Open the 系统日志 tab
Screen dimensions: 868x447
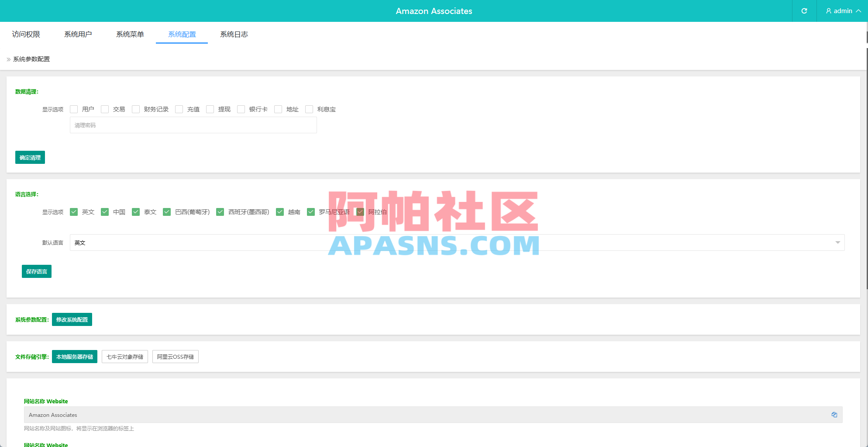234,34
